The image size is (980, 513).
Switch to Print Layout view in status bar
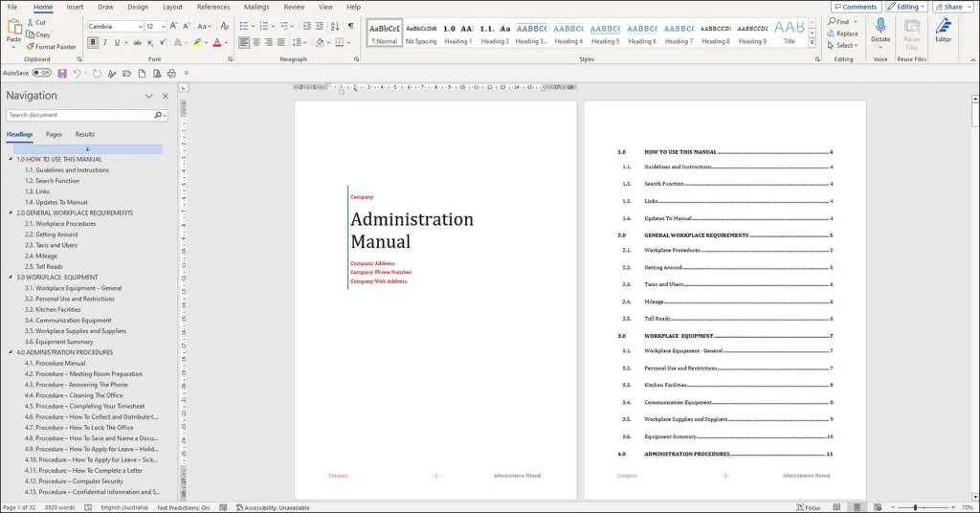click(857, 507)
